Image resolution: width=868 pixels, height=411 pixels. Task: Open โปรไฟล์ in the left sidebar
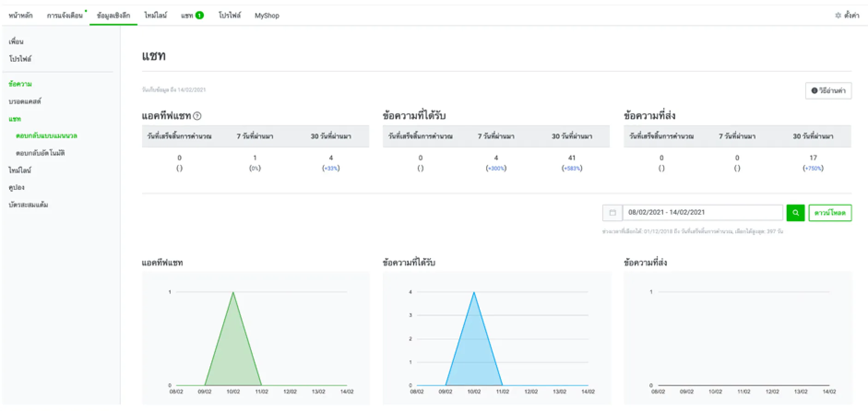click(20, 59)
